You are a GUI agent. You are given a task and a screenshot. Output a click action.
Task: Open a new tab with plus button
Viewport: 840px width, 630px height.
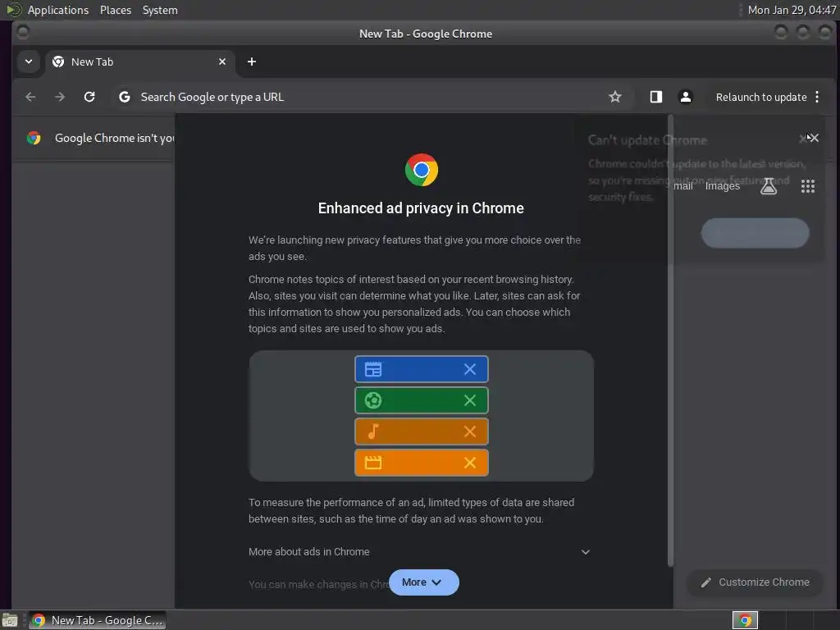[x=252, y=62]
